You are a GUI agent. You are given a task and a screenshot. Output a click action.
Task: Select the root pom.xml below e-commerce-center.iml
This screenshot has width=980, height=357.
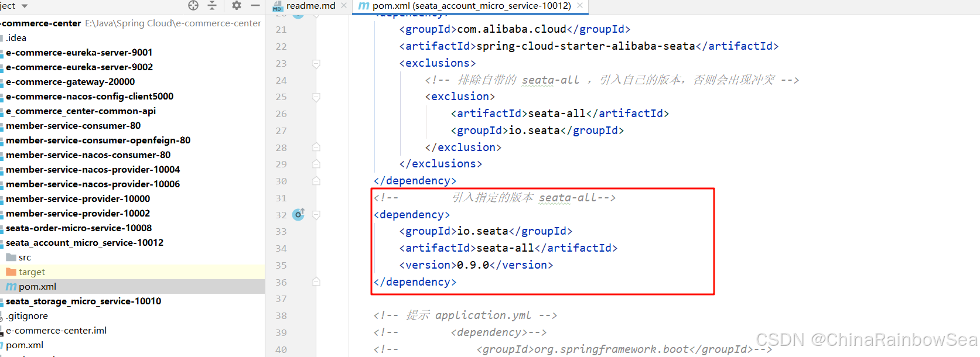[x=25, y=345]
